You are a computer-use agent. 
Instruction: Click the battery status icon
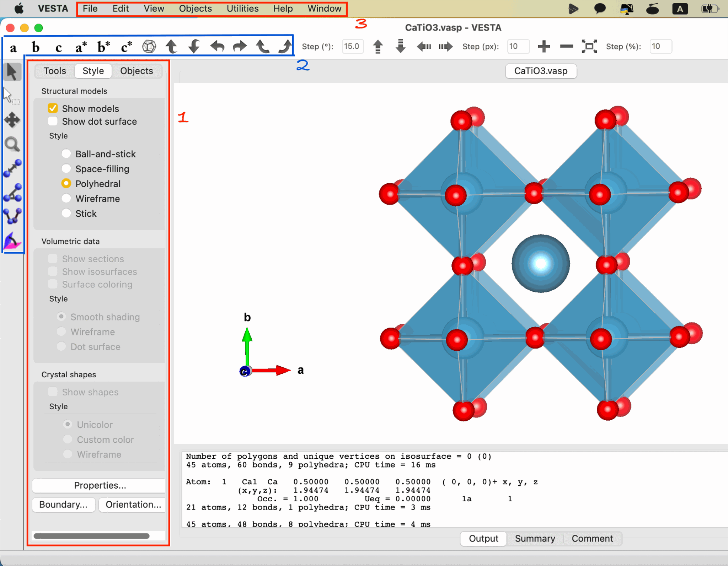coord(710,9)
